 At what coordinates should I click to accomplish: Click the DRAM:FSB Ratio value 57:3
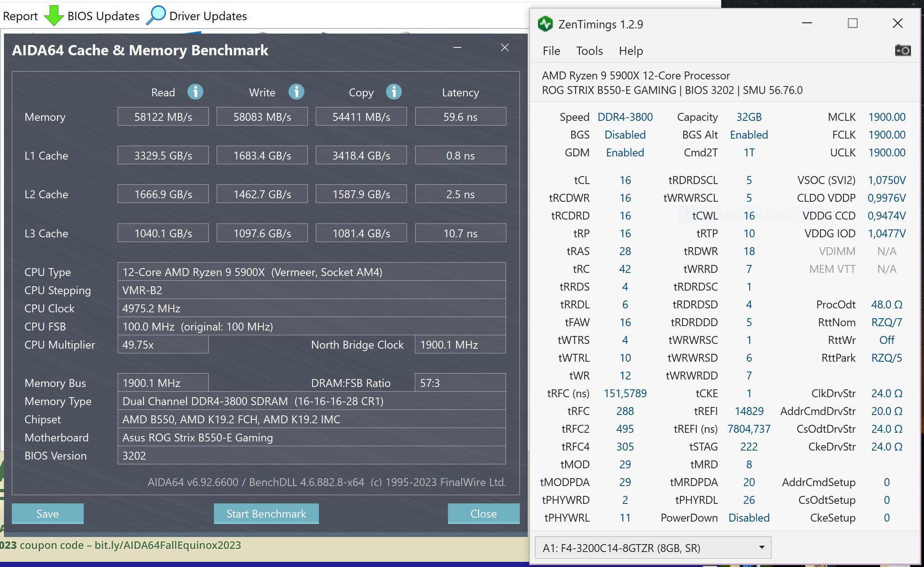point(460,383)
